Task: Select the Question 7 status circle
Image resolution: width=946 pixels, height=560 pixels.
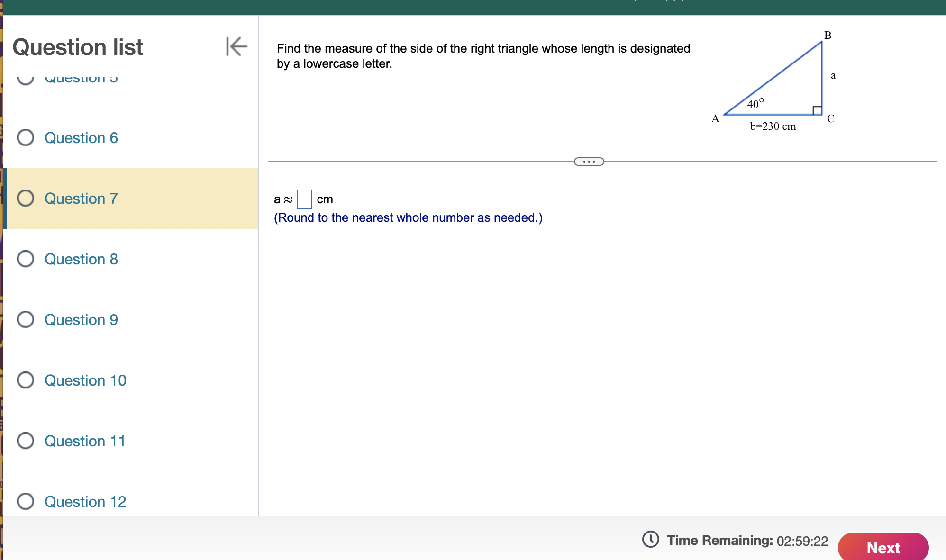Action: [26, 198]
